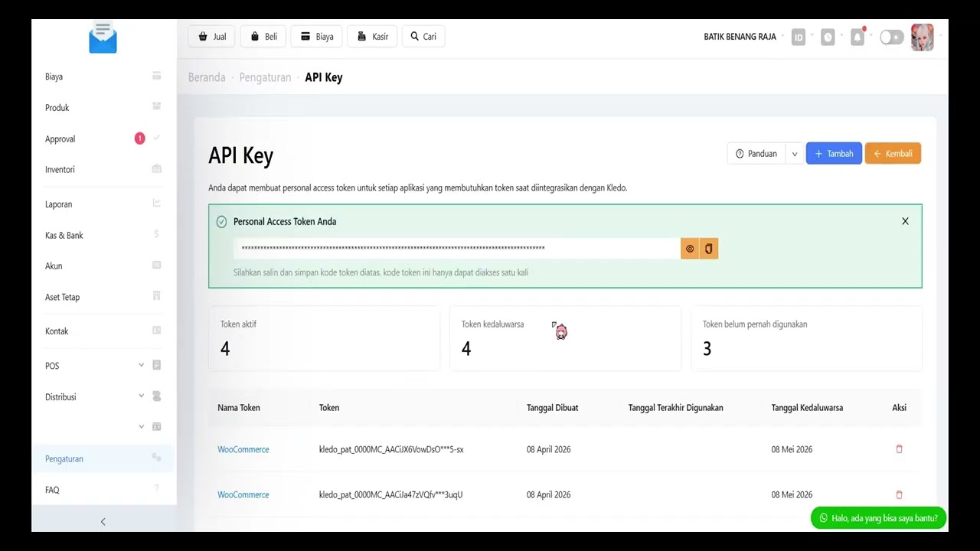Open the Beli shortcut
This screenshot has width=980, height=551.
[263, 37]
